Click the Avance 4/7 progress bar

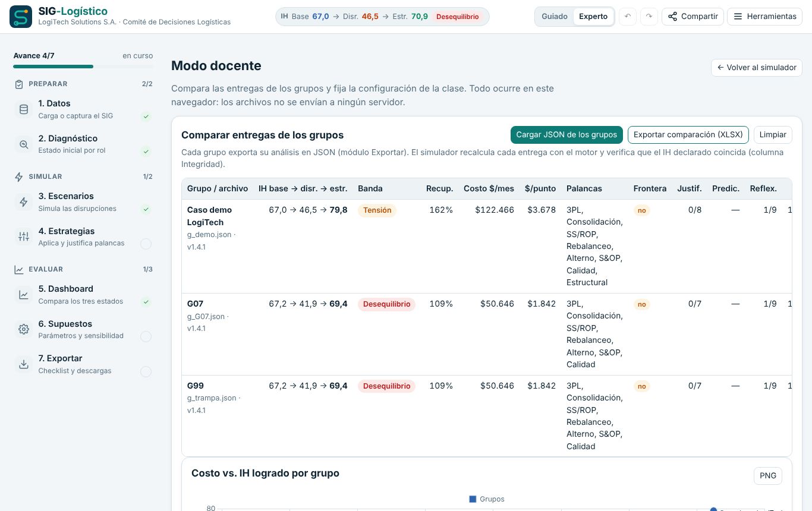tap(83, 67)
